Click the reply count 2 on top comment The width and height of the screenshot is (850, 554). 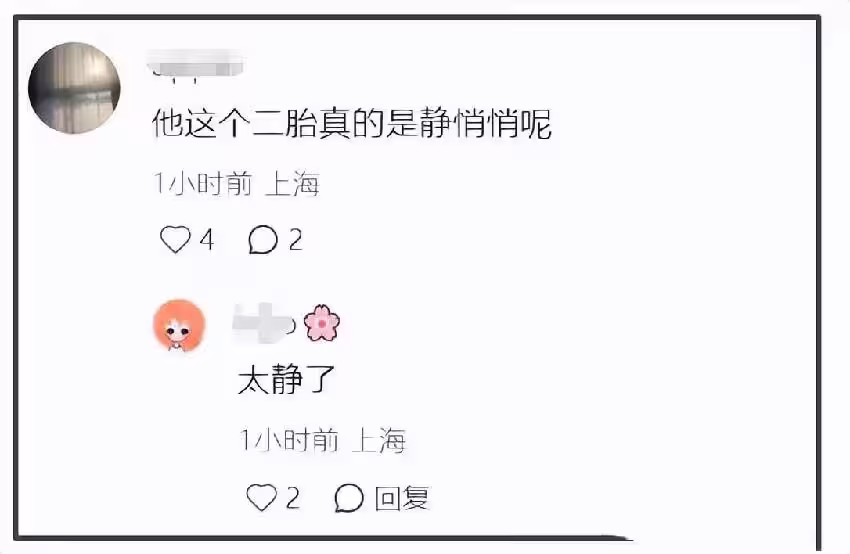(x=295, y=239)
